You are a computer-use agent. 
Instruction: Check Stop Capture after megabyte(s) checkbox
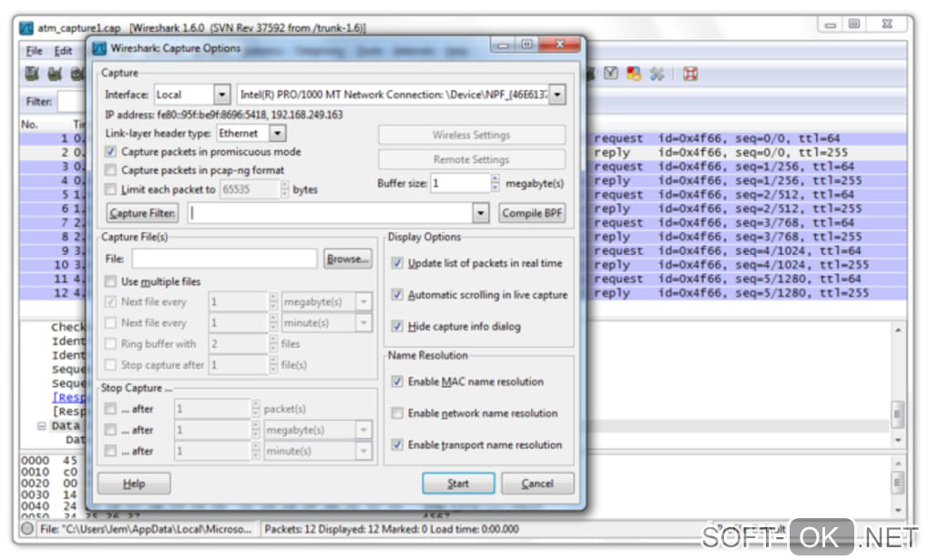pos(110,430)
